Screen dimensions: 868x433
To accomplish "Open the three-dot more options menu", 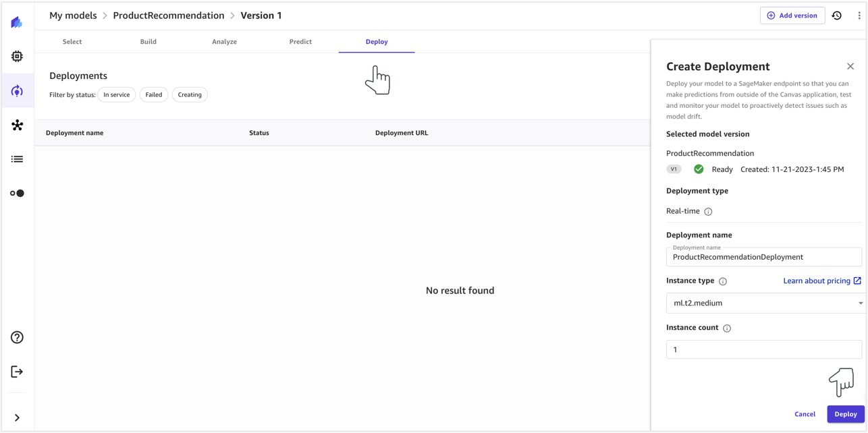I will pos(859,16).
